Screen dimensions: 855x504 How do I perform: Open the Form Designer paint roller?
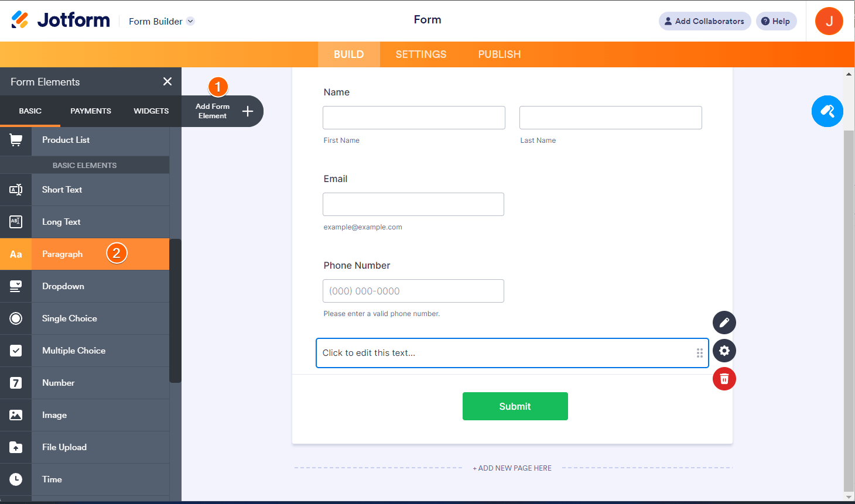[827, 111]
